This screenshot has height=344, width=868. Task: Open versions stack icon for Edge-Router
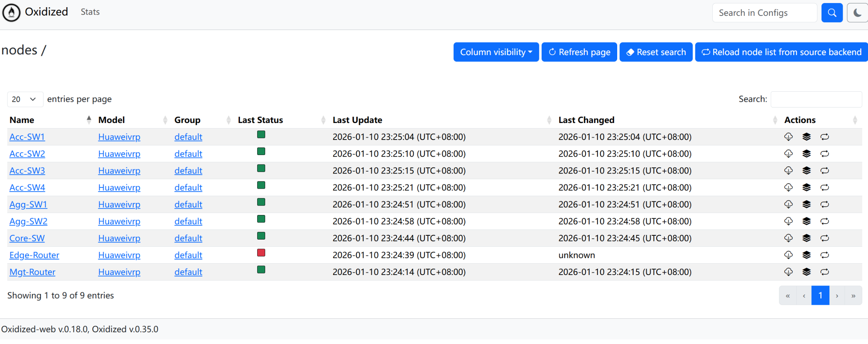pyautogui.click(x=806, y=255)
